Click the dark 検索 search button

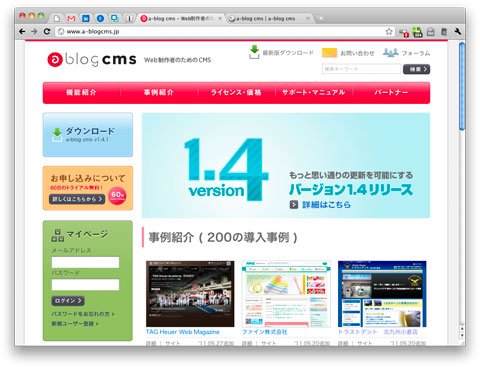(416, 69)
